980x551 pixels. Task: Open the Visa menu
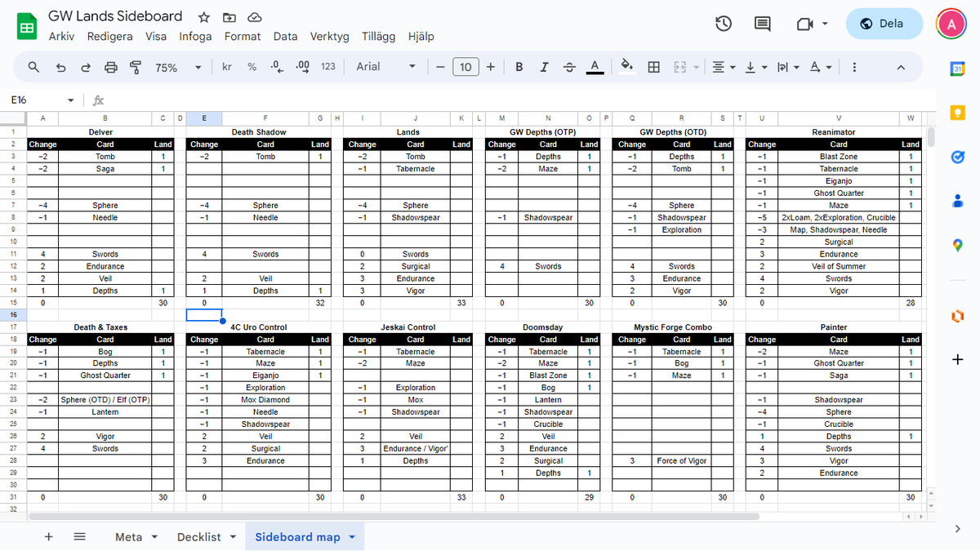click(x=156, y=36)
